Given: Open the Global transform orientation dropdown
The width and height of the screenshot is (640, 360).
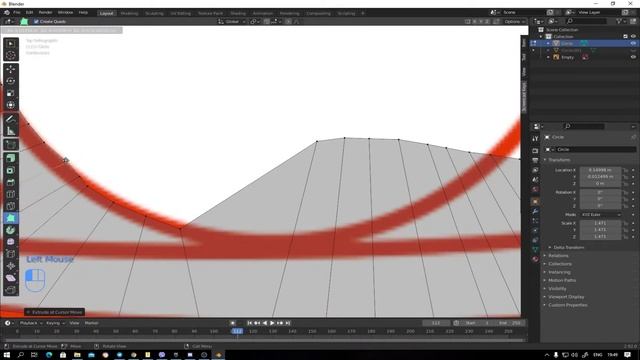Looking at the screenshot, I should pyautogui.click(x=231, y=22).
